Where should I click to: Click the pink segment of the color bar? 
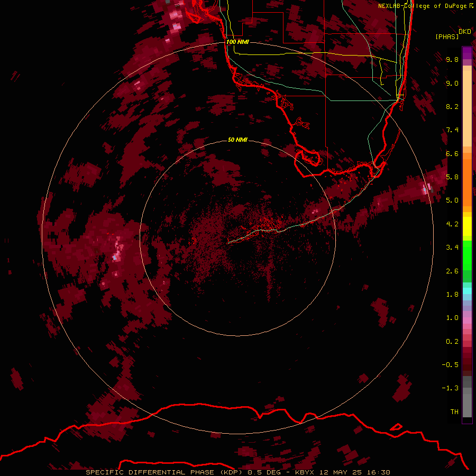pyautogui.click(x=467, y=321)
